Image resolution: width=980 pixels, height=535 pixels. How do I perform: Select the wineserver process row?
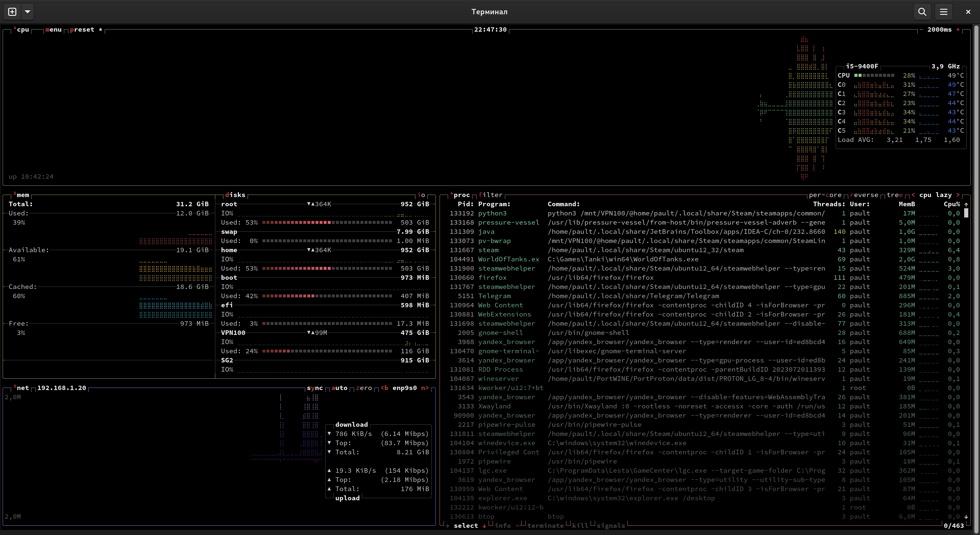point(705,379)
